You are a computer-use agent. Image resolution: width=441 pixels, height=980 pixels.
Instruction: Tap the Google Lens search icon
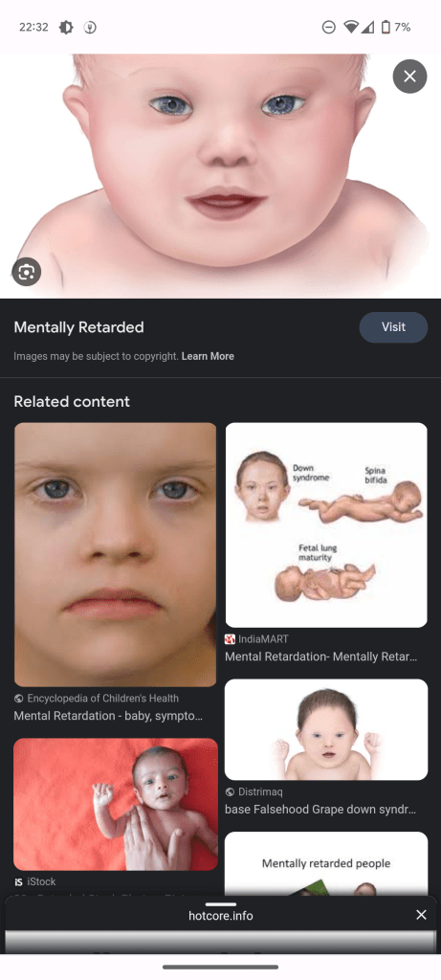(x=26, y=272)
